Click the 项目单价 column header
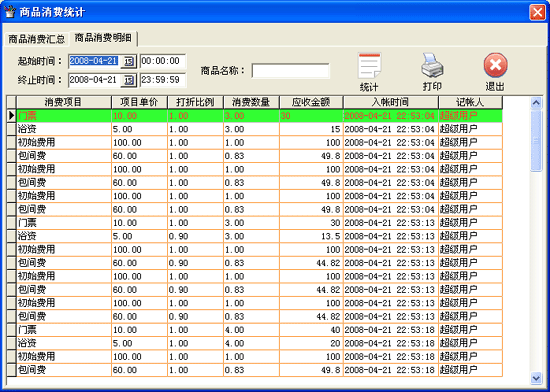The width and height of the screenshot is (550, 392). click(139, 102)
